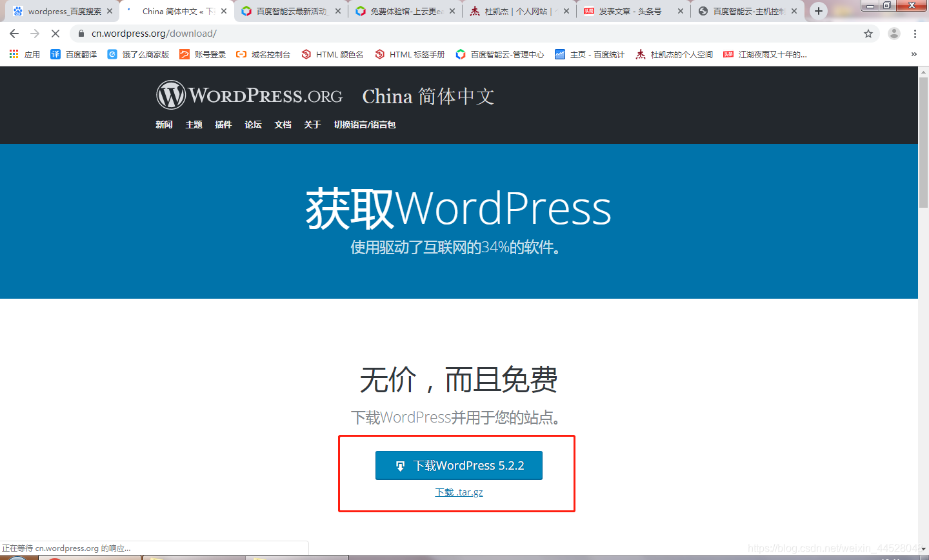This screenshot has height=560, width=929.
Task: Open Chrome three-dot menu
Action: coord(915,34)
